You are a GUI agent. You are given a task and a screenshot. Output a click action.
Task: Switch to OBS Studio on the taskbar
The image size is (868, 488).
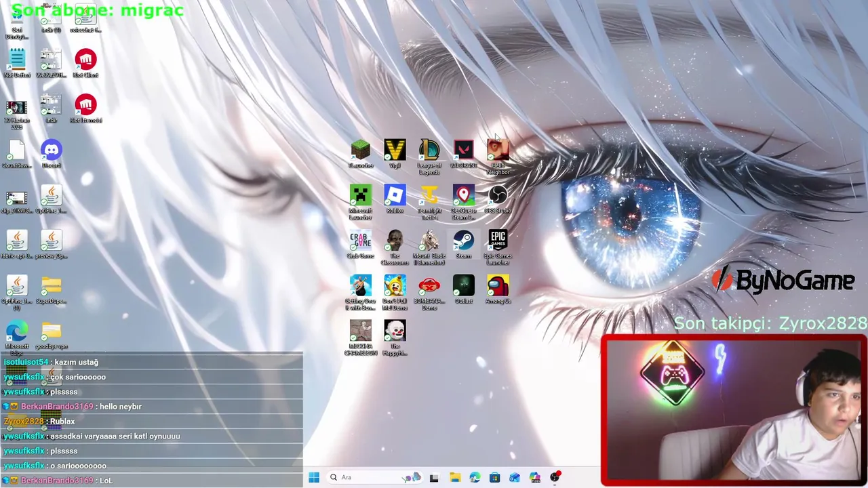[x=555, y=477]
